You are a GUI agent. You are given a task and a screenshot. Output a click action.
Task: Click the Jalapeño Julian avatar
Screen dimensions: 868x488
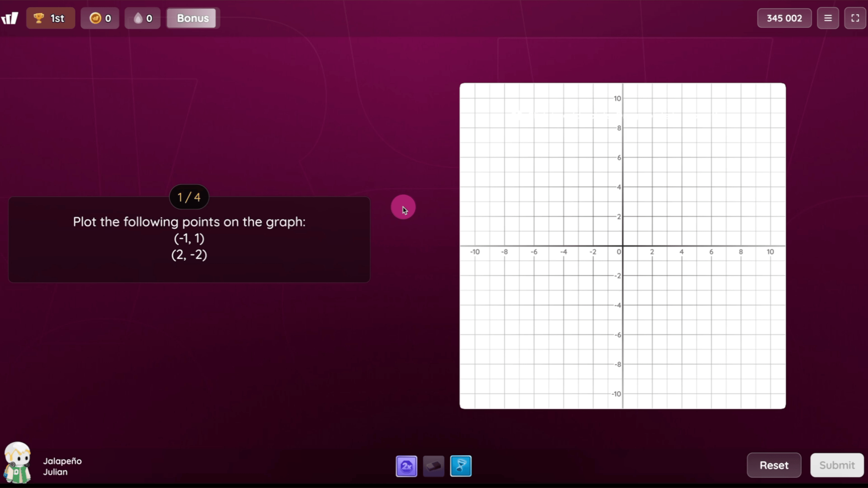pyautogui.click(x=17, y=463)
